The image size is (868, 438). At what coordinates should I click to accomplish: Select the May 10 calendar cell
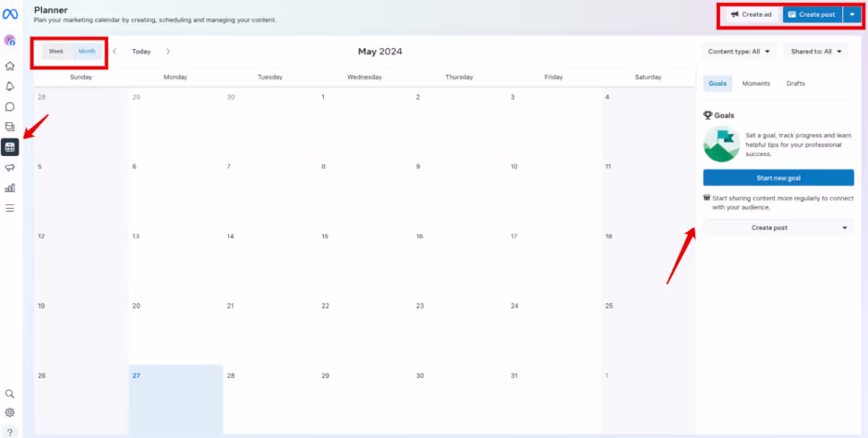point(554,192)
